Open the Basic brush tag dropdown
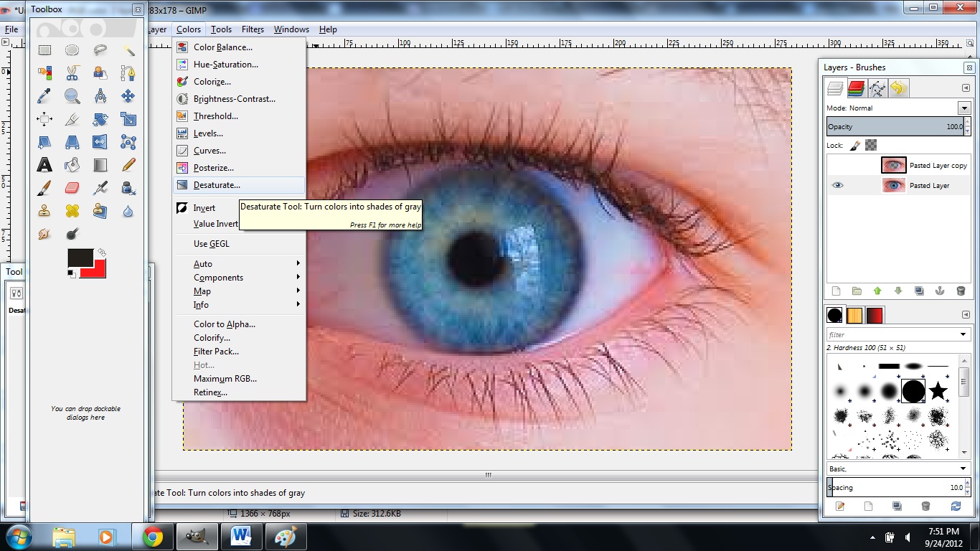This screenshot has height=551, width=980. pyautogui.click(x=898, y=468)
